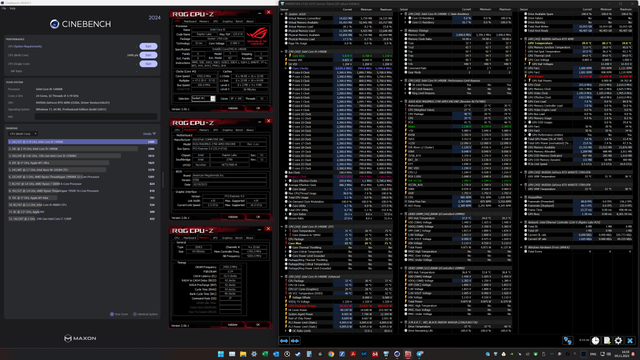Click Cinebench Info text field
This screenshot has height=360, width=640.
(96, 116)
